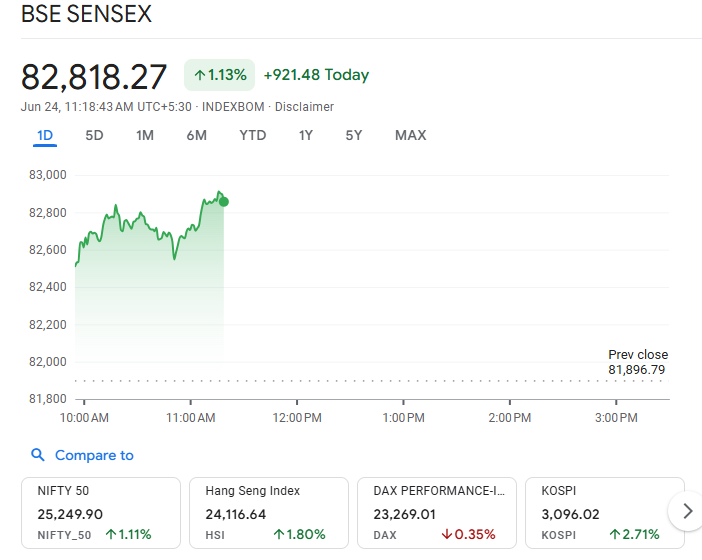The height and width of the screenshot is (560, 702).
Task: Click the green up arrow on the KOSPI card
Action: pos(615,534)
